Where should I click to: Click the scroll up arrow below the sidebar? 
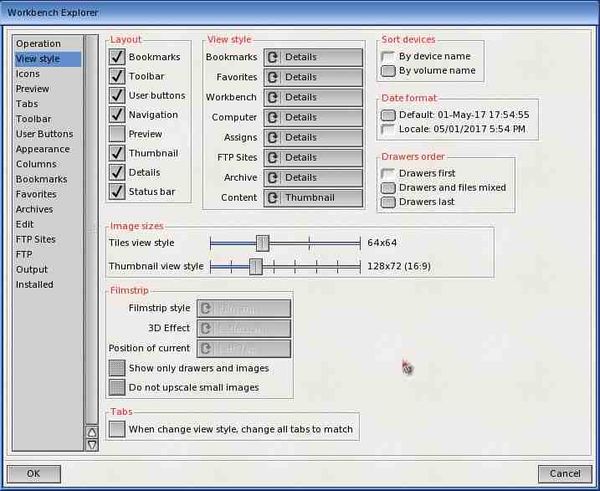pos(92,432)
